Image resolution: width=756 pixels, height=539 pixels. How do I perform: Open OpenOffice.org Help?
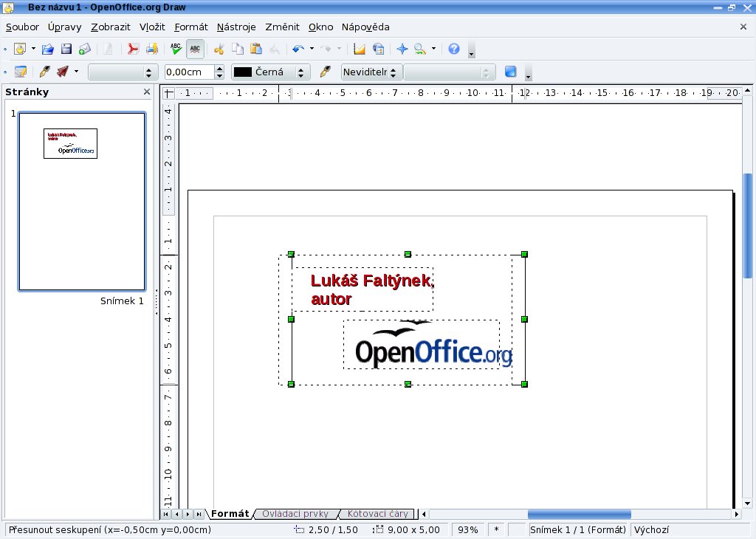pyautogui.click(x=454, y=49)
